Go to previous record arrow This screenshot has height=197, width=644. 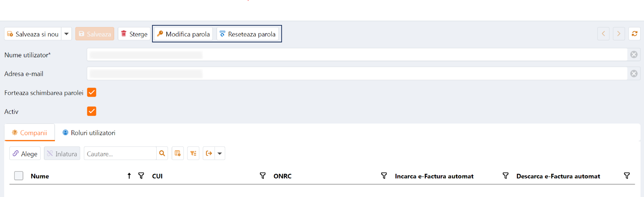click(x=603, y=34)
